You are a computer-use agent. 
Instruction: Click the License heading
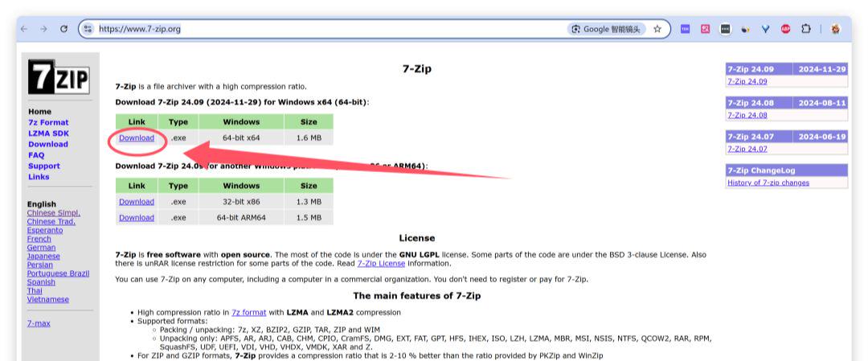(417, 238)
